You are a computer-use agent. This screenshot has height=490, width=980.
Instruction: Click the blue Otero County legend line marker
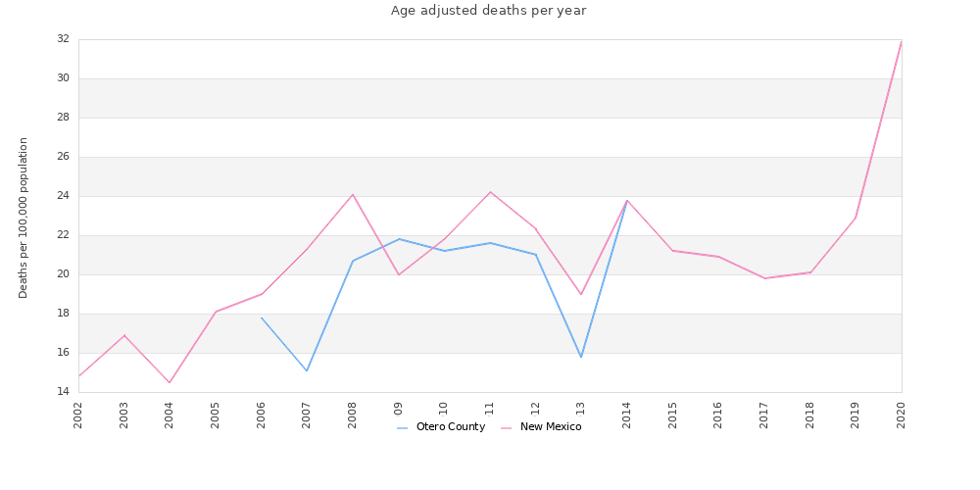403,428
